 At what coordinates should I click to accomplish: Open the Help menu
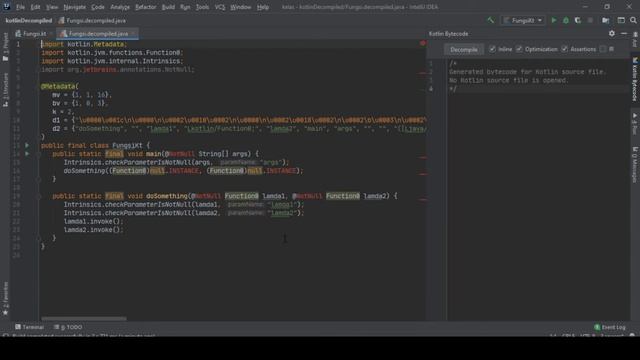[x=263, y=7]
